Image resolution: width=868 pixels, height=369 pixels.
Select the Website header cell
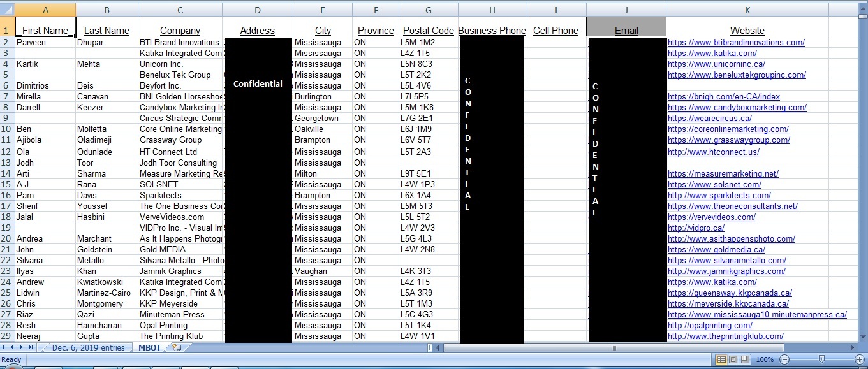tap(747, 27)
